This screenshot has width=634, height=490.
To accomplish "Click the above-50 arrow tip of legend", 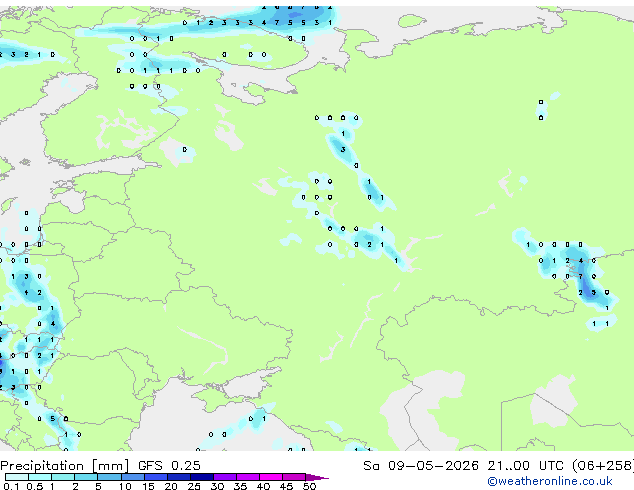I will pyautogui.click(x=317, y=478).
